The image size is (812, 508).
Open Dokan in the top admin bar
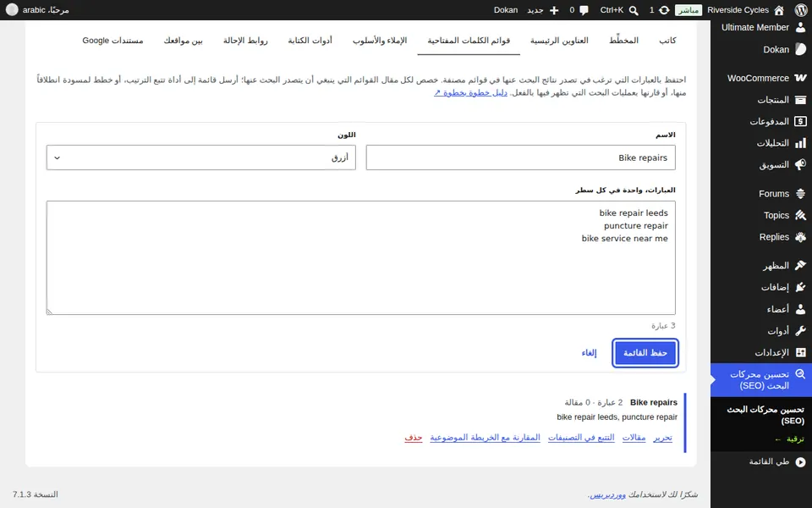[x=506, y=10]
